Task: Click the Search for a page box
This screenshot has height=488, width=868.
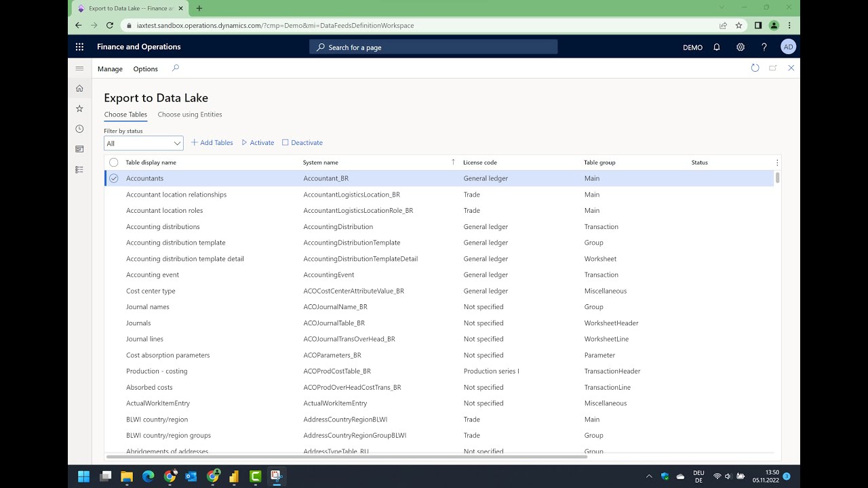Action: (x=434, y=47)
